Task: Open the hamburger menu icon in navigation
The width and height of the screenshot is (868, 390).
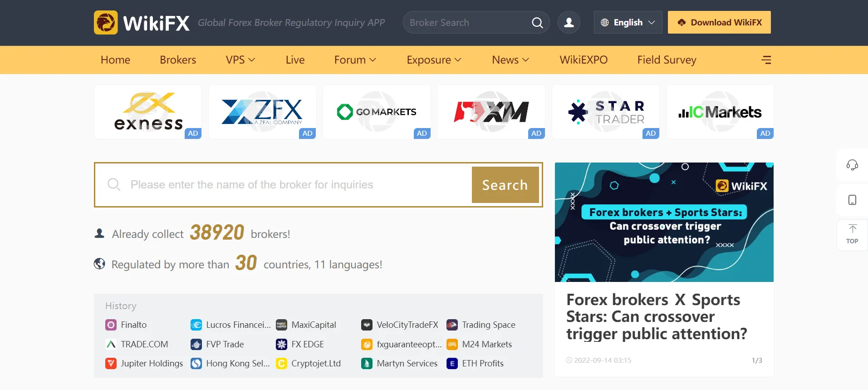Action: tap(766, 60)
